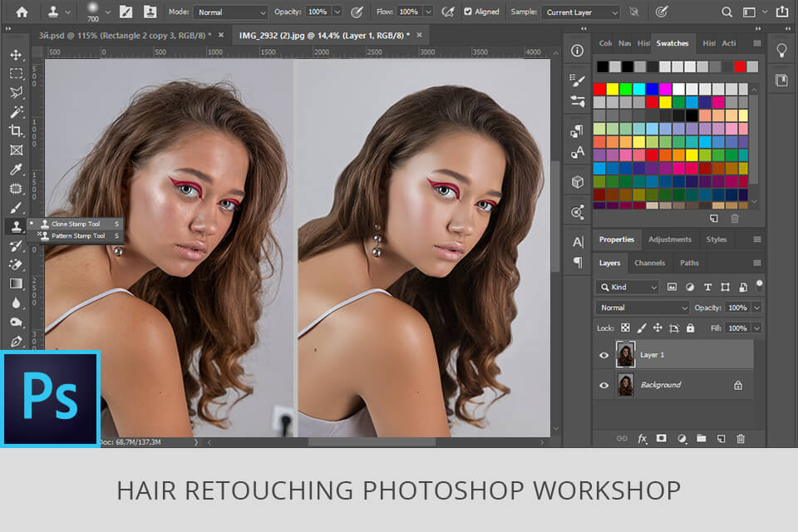Viewport: 798px width, 532px height.
Task: Open the Adjustments panel tab
Action: pyautogui.click(x=670, y=239)
